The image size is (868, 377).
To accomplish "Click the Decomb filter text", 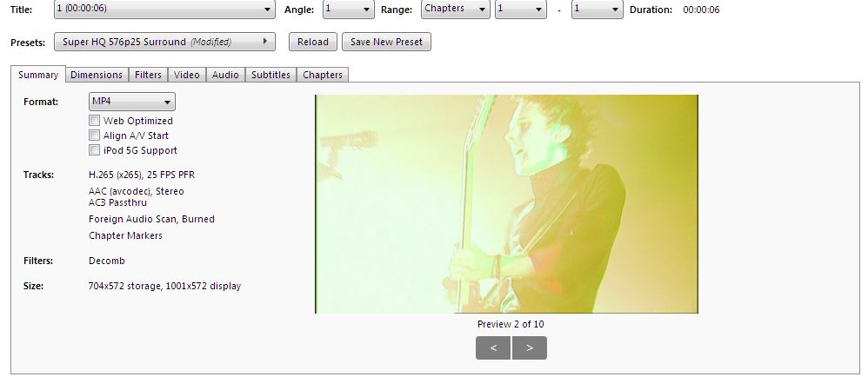I will tap(107, 261).
